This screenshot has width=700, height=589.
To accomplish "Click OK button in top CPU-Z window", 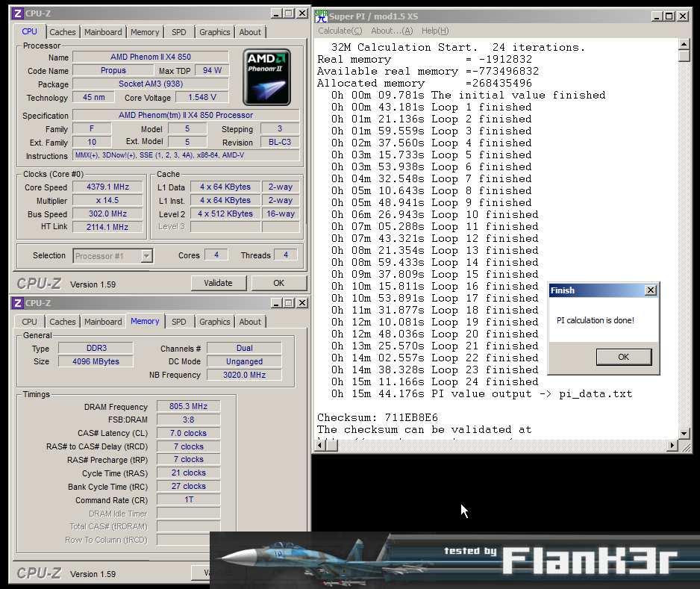I will (x=278, y=283).
